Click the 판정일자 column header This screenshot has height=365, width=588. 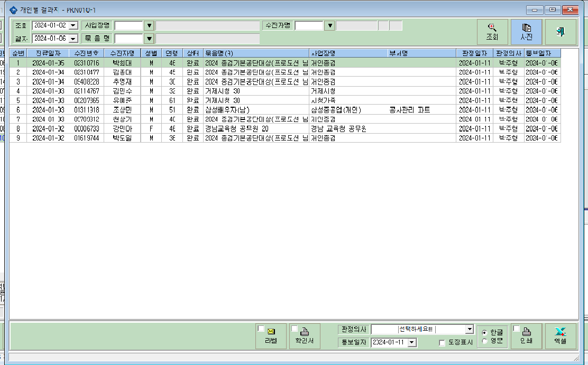[x=474, y=53]
